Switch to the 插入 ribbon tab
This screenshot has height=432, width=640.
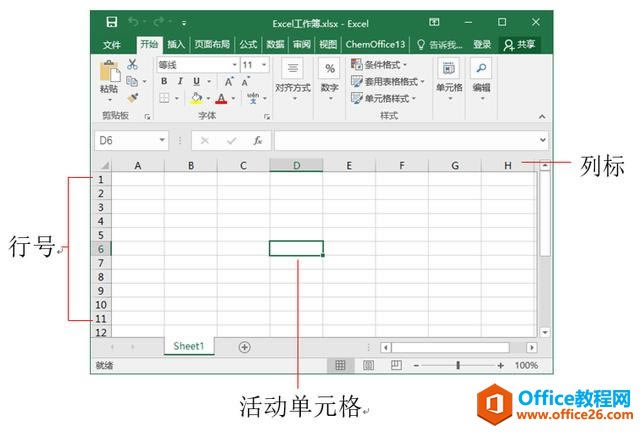[x=176, y=44]
